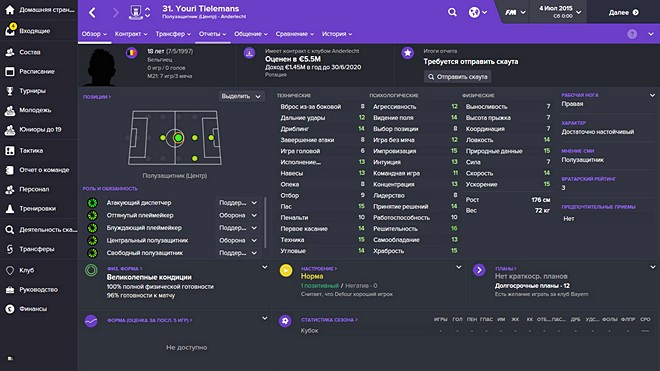Open the Трансфер menu tab
Screen dimensions: 660x371
pyautogui.click(x=173, y=34)
